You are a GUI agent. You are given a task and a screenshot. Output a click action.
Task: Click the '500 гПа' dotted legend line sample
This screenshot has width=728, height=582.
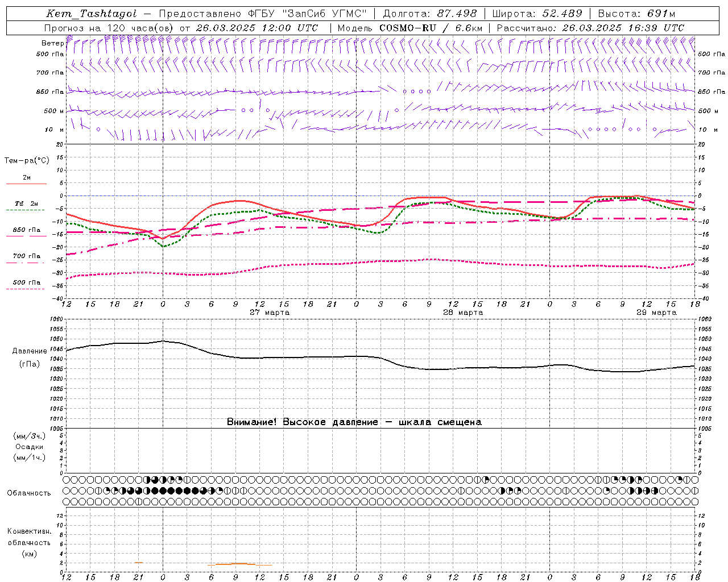pyautogui.click(x=26, y=289)
